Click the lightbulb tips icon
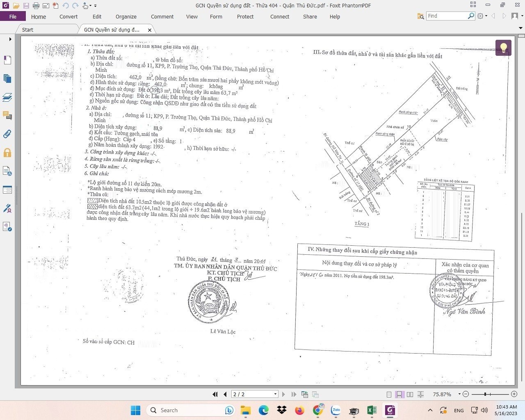The height and width of the screenshot is (420, 525). click(x=503, y=48)
